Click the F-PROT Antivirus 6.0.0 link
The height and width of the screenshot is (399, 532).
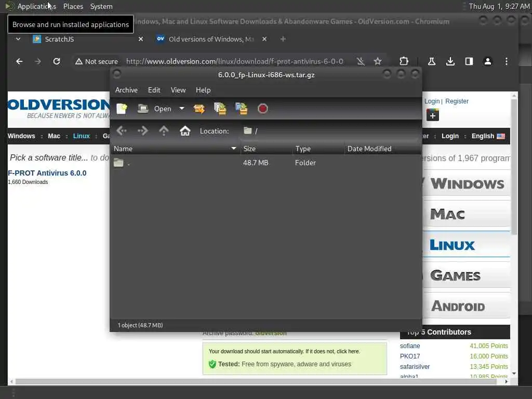(47, 173)
